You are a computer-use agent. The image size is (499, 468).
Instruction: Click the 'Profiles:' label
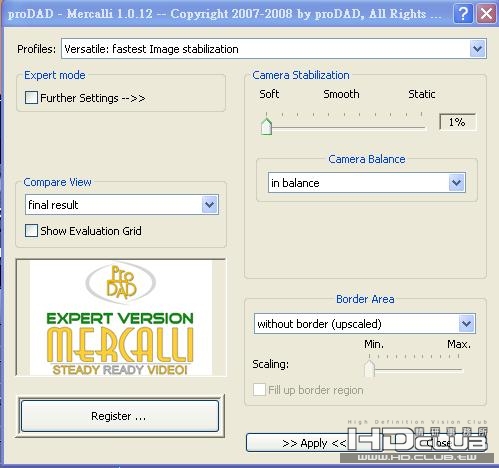[x=37, y=49]
